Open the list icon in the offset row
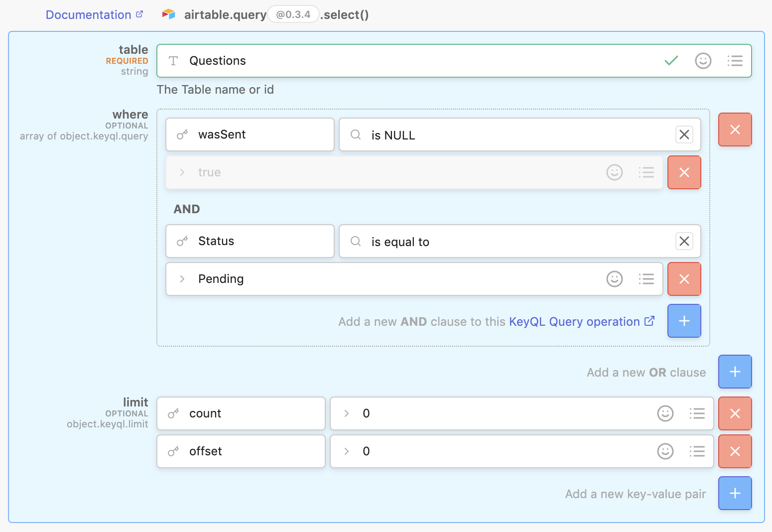 point(697,451)
